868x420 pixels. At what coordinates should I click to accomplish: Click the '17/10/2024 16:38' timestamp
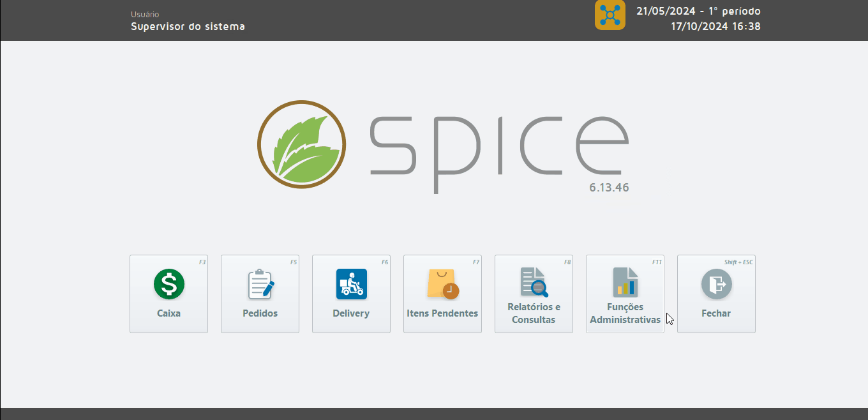pyautogui.click(x=715, y=26)
